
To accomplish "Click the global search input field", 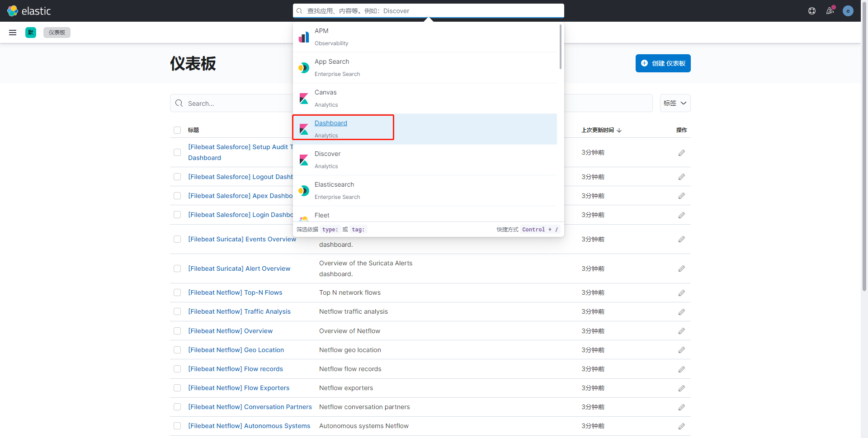I will point(429,11).
